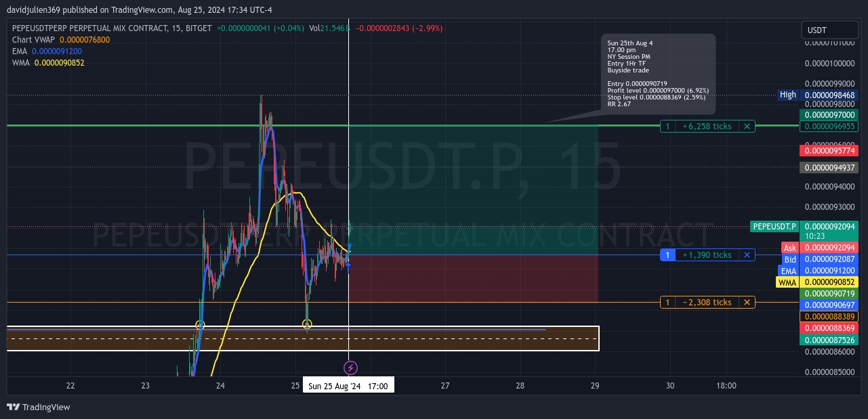The width and height of the screenshot is (868, 419).
Task: Click the green 0.0000097000 price axis label
Action: [x=830, y=115]
